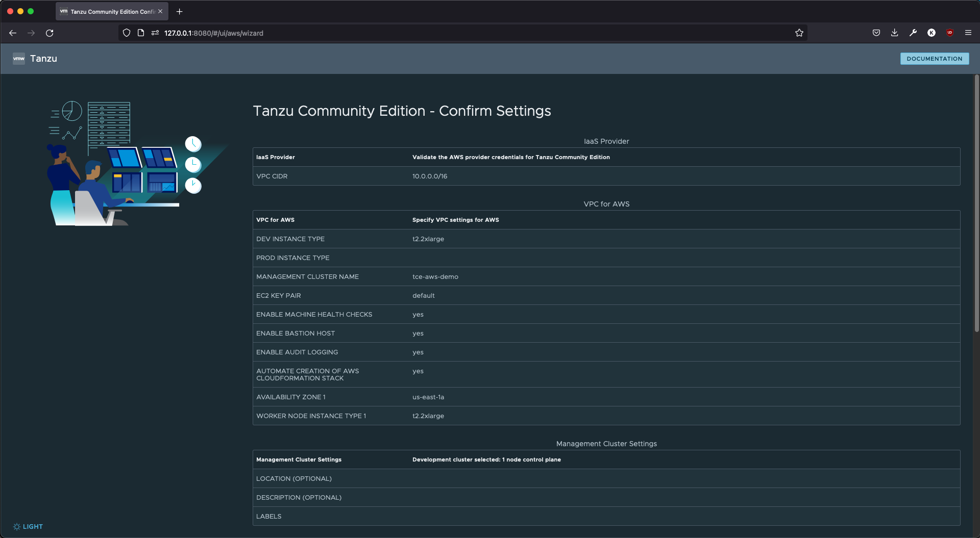Open the DOCUMENTATION link
The height and width of the screenshot is (538, 980).
(934, 59)
